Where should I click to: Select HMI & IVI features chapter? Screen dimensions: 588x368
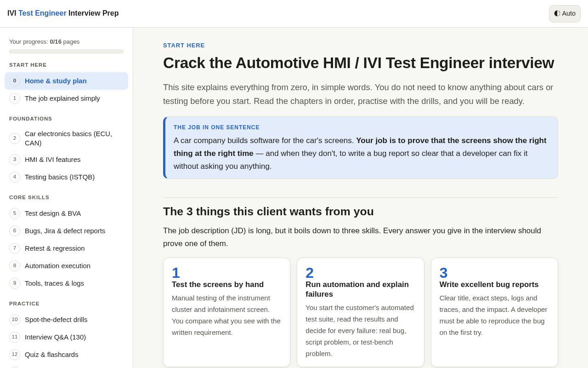(x=66, y=160)
